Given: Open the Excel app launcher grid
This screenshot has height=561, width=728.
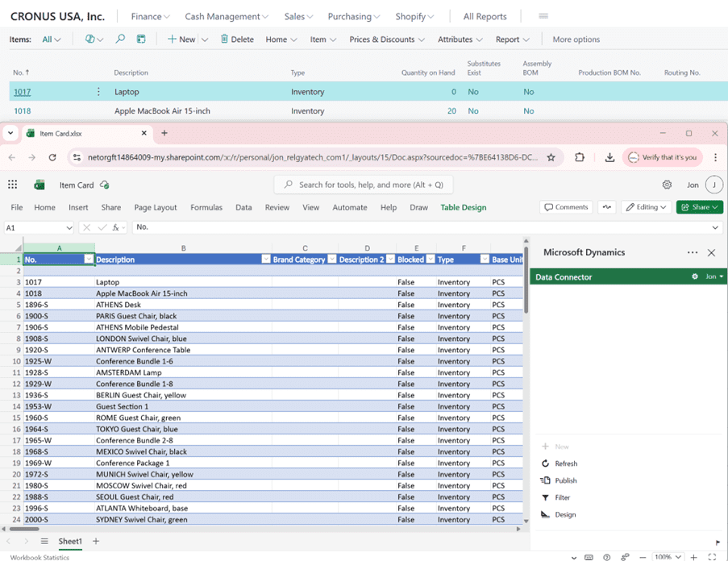Looking at the screenshot, I should 13,185.
